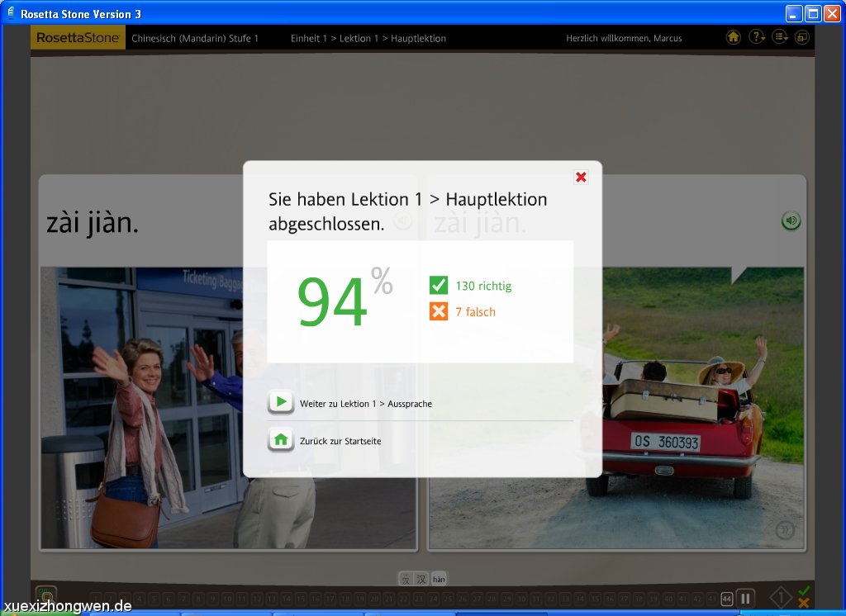This screenshot has width=846, height=616.
Task: Click the orange 7 falsch cross icon
Action: [439, 311]
